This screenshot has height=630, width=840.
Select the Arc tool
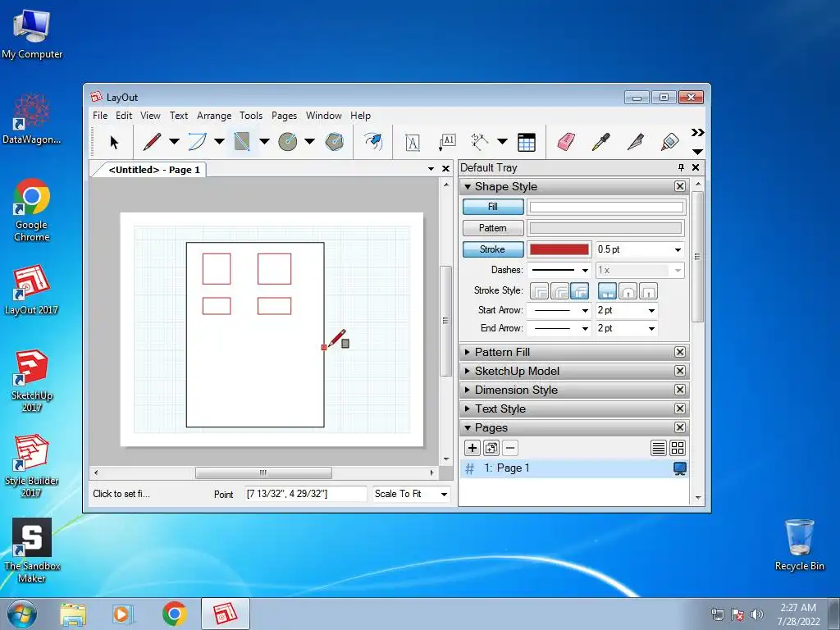pos(197,142)
